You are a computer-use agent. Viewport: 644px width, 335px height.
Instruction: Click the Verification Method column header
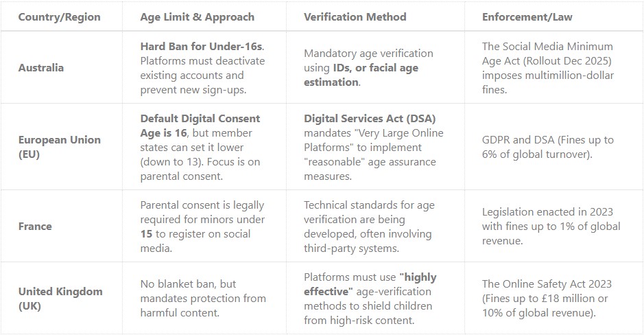tap(355, 16)
